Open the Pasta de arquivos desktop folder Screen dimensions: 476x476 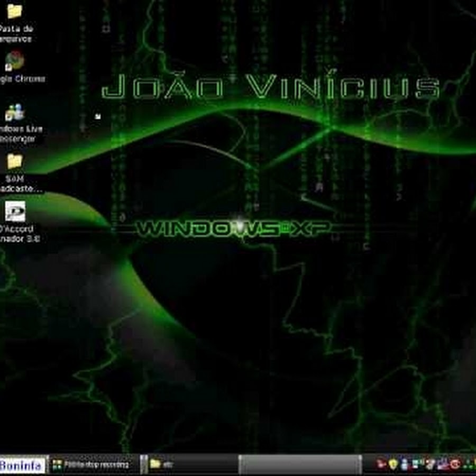(14, 12)
